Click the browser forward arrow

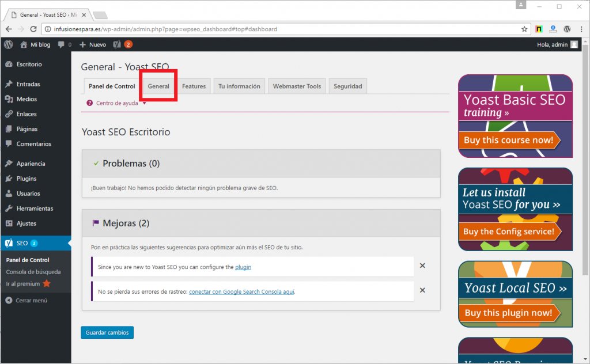[21, 29]
